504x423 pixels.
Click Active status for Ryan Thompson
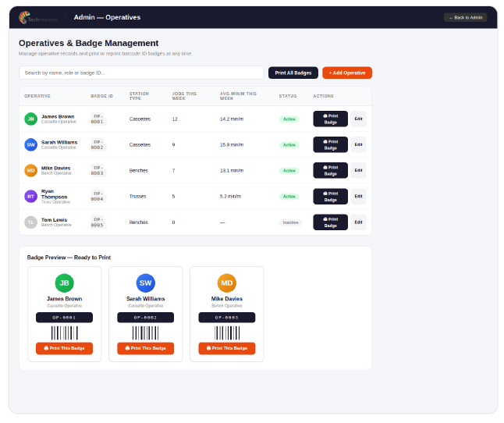289,197
